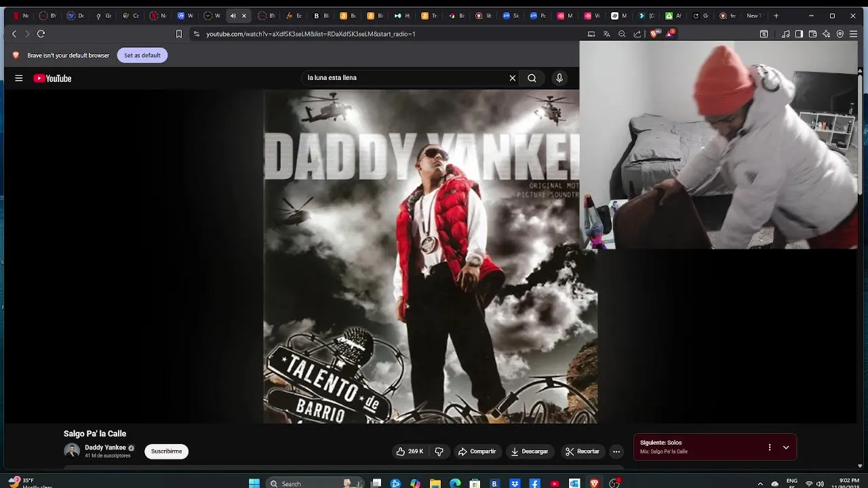The image size is (868, 488).
Task: Toggle the Brave sidebar panel
Action: 800,34
